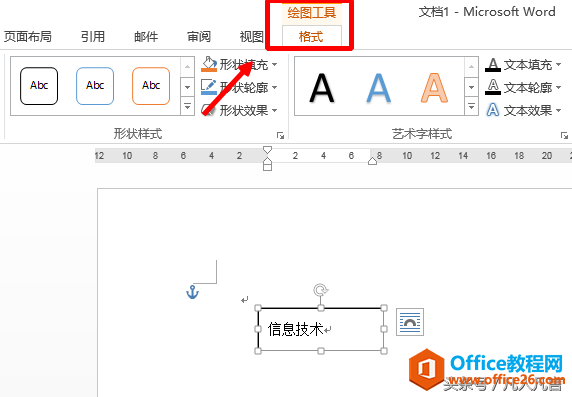Apply the black fill A WordArt style
572x397 pixels.
[x=322, y=88]
